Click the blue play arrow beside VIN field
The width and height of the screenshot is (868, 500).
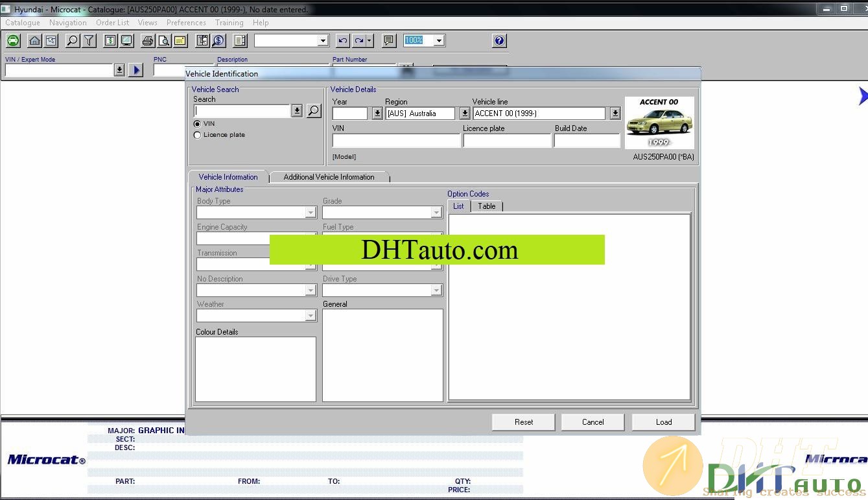coord(135,70)
